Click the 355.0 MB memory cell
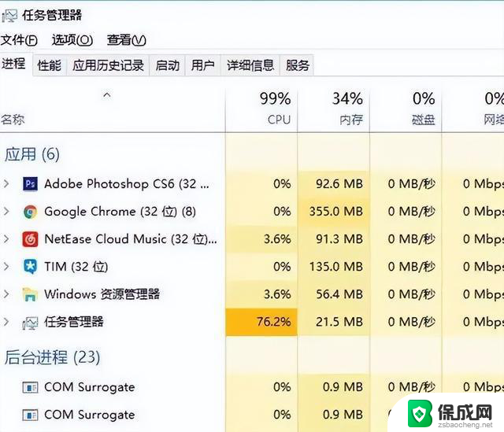 click(334, 212)
